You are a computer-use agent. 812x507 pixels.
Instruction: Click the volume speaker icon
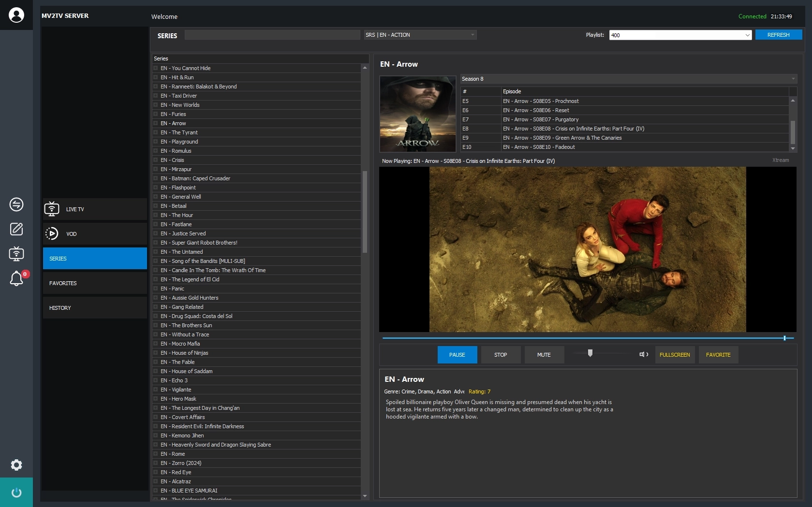[644, 354]
